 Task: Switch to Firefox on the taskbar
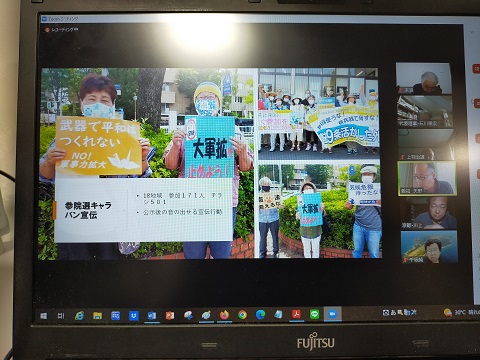click(x=224, y=315)
